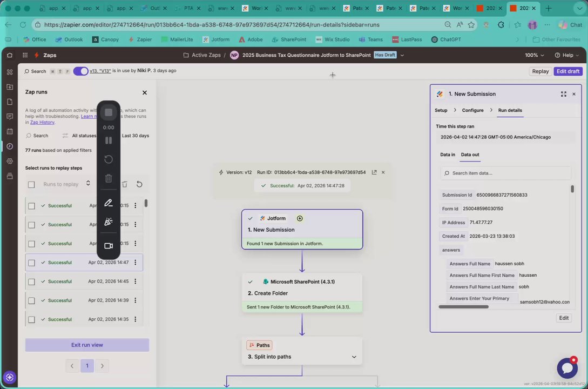The image size is (588, 389).
Task: Click the horizontal scrollbar in data out panel
Action: coord(463,307)
